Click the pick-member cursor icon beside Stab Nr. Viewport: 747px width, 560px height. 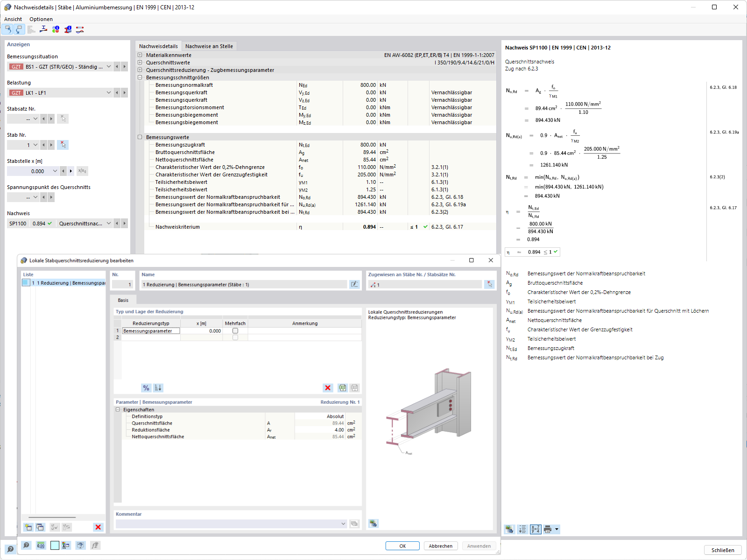coord(63,145)
